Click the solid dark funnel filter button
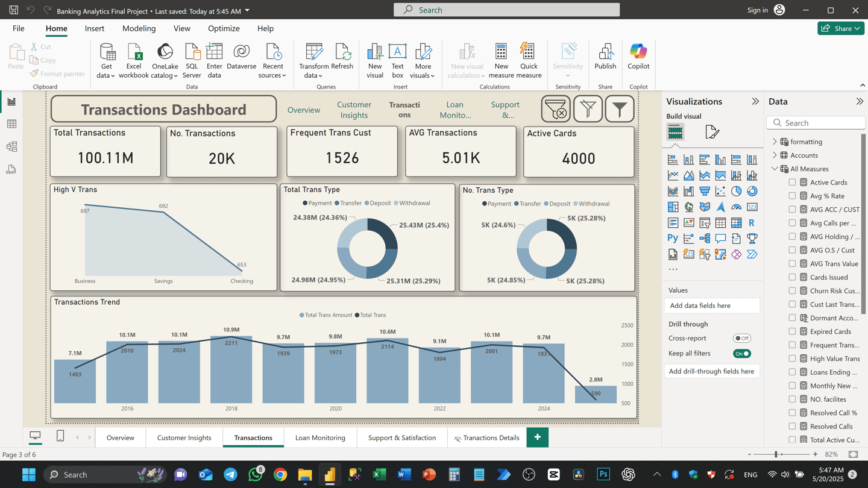Viewport: 868px width, 488px height. [x=619, y=109]
